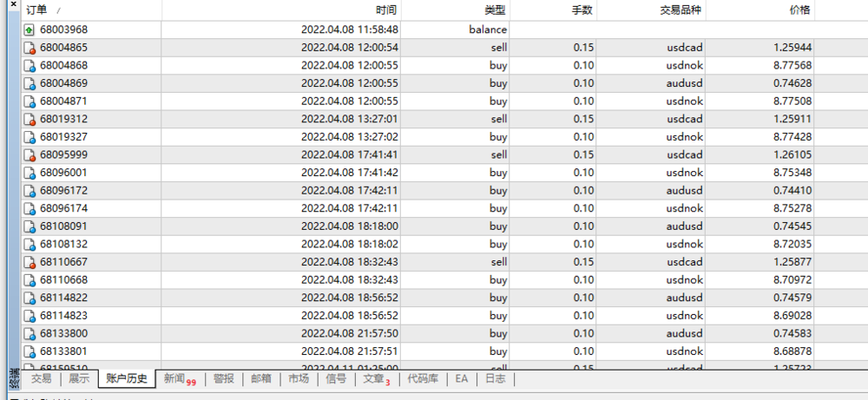Screen dimensions: 868x400
Task: Sort by the 价格 column header
Action: click(800, 10)
